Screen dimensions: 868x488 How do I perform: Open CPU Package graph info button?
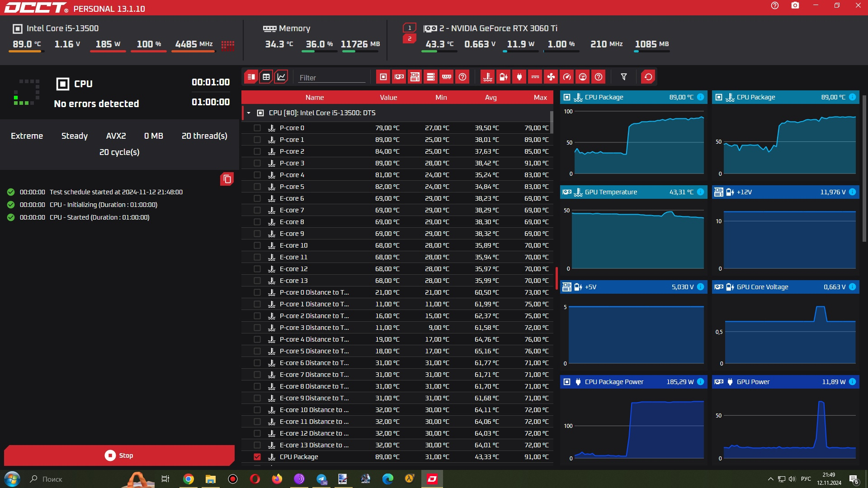[700, 97]
